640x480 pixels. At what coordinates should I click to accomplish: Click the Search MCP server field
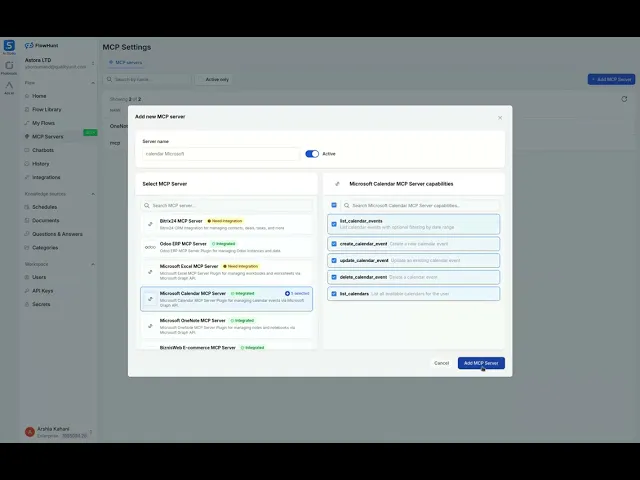227,205
